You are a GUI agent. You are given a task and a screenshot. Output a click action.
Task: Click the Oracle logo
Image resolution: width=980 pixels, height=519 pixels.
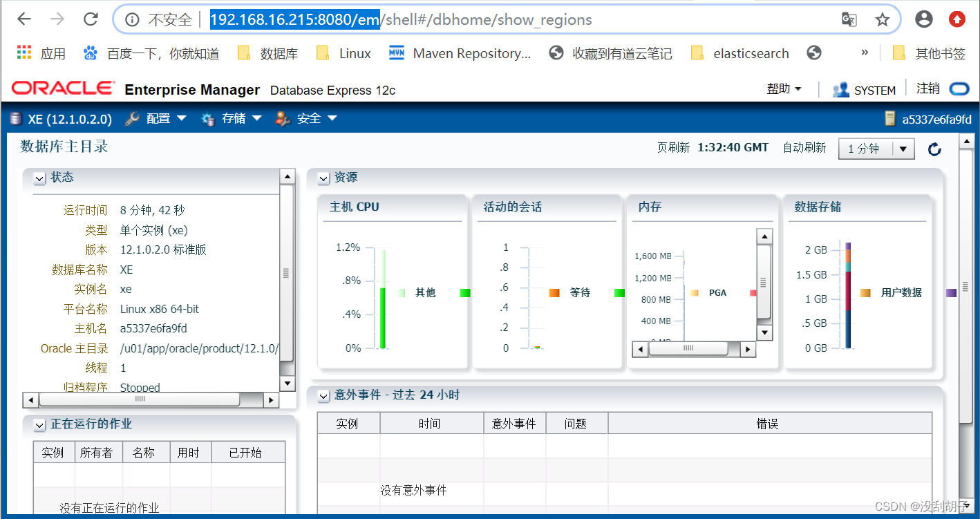coord(63,88)
